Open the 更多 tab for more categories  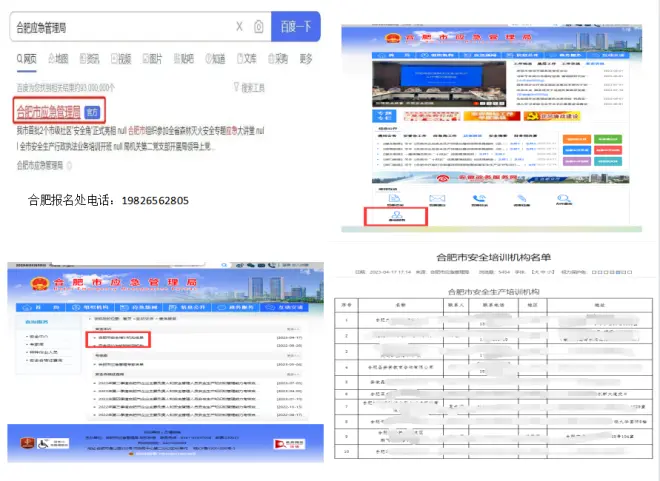pyautogui.click(x=305, y=59)
